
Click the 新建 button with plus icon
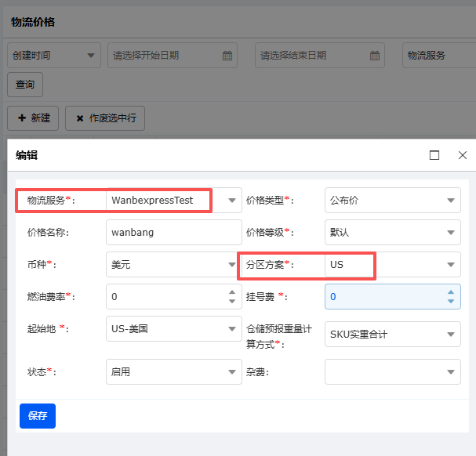[33, 118]
